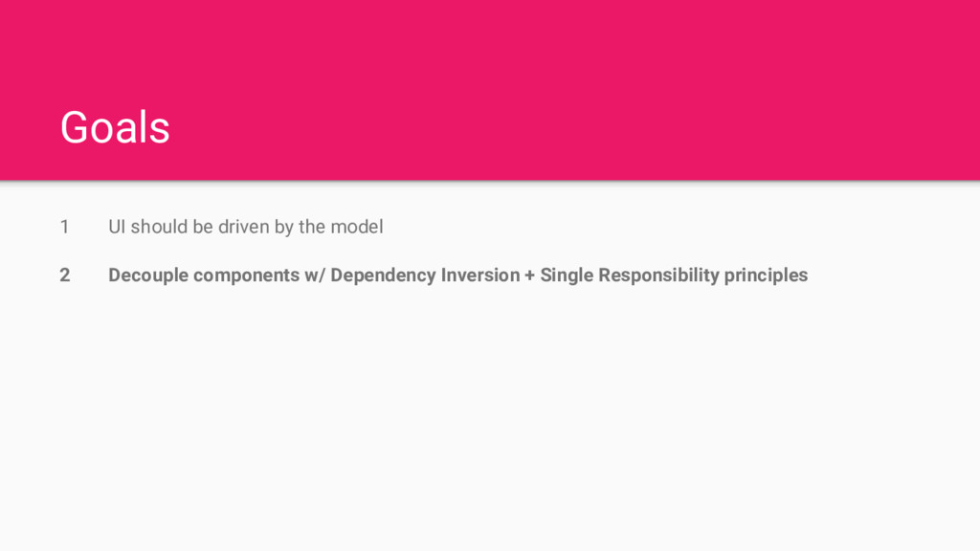
Task: Click the word "Responsibility" in bold text
Action: point(658,275)
